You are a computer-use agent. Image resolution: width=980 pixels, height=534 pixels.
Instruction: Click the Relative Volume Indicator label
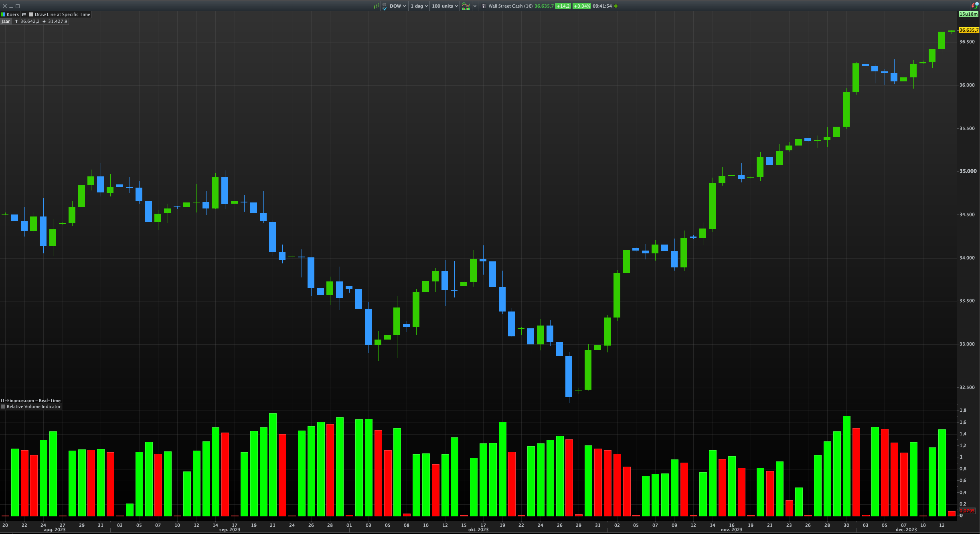click(34, 407)
